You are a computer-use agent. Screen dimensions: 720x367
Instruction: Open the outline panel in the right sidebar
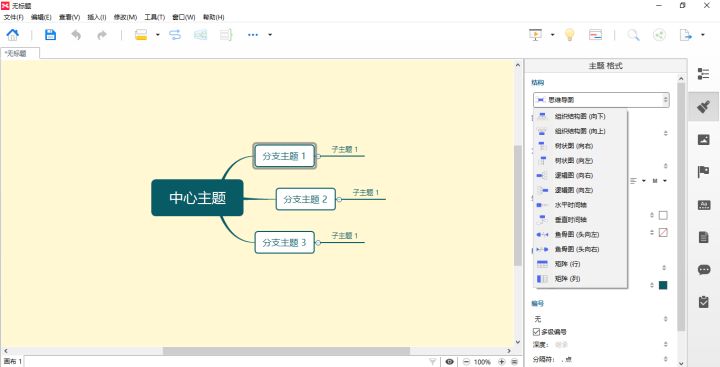click(x=703, y=73)
